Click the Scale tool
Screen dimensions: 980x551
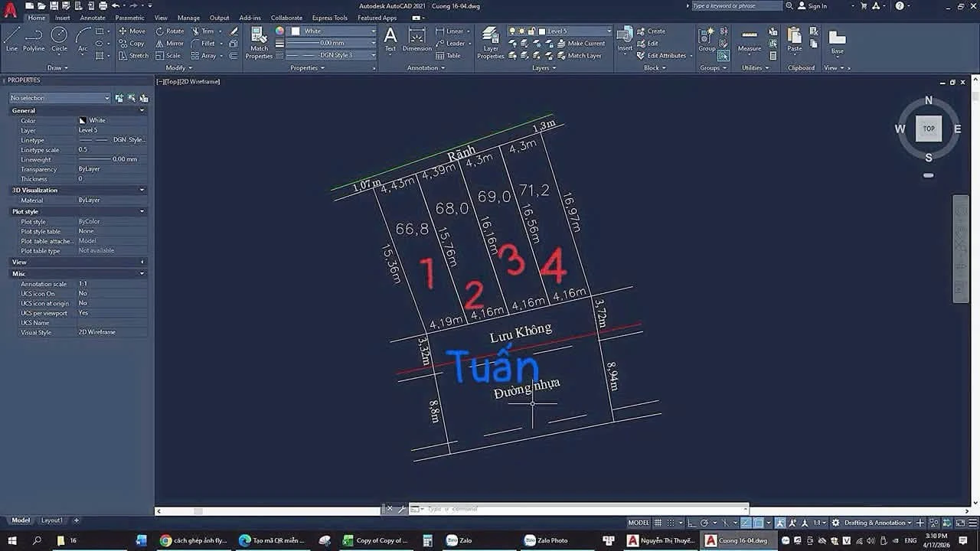pyautogui.click(x=168, y=56)
